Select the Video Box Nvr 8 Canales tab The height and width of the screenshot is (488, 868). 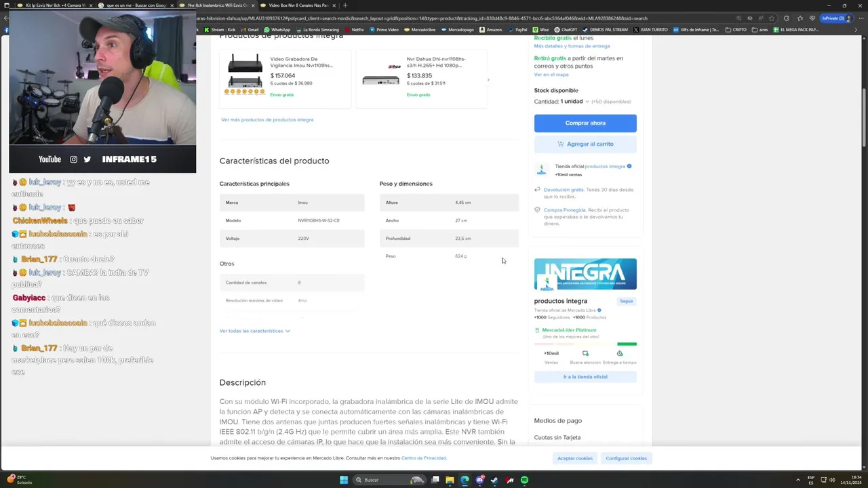pos(297,5)
